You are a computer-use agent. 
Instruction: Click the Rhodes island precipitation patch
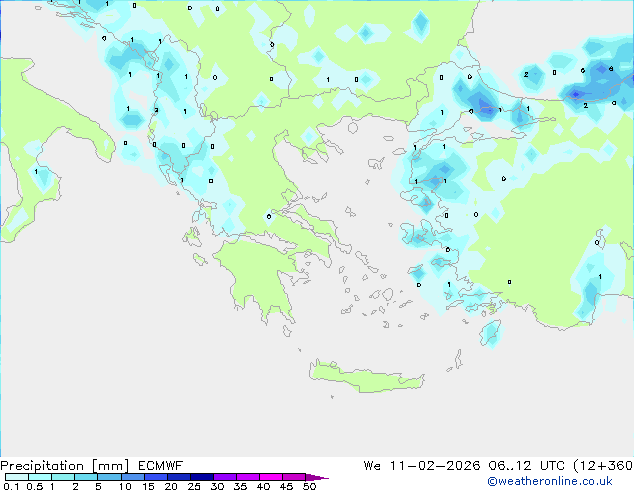click(490, 333)
